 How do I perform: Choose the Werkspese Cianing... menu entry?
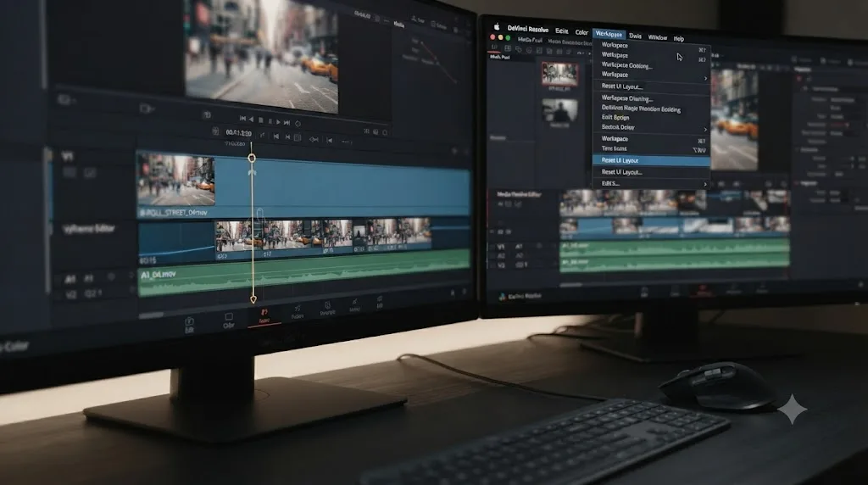627,98
